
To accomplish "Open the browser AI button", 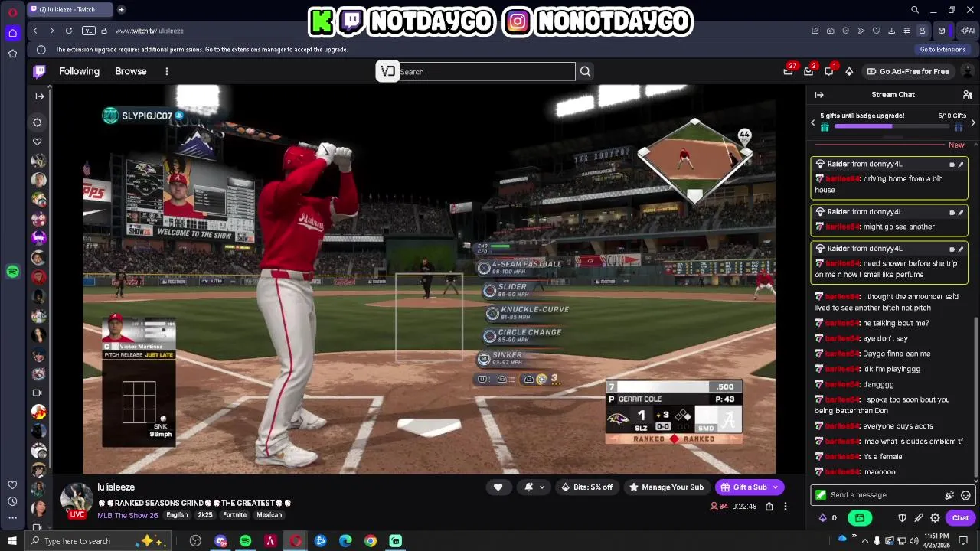I will [968, 31].
